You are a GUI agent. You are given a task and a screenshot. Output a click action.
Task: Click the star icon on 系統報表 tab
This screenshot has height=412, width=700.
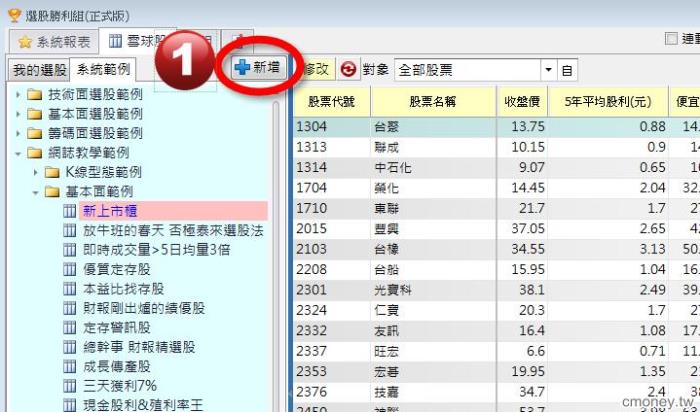click(x=25, y=42)
